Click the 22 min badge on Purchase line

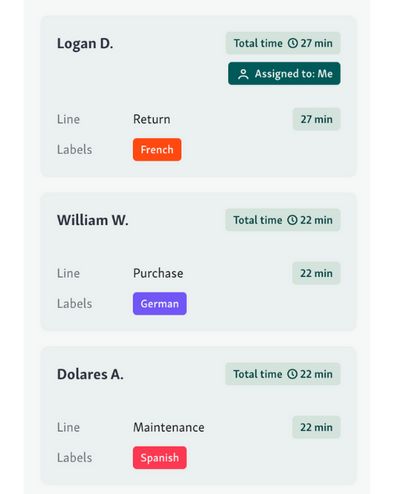coord(316,273)
